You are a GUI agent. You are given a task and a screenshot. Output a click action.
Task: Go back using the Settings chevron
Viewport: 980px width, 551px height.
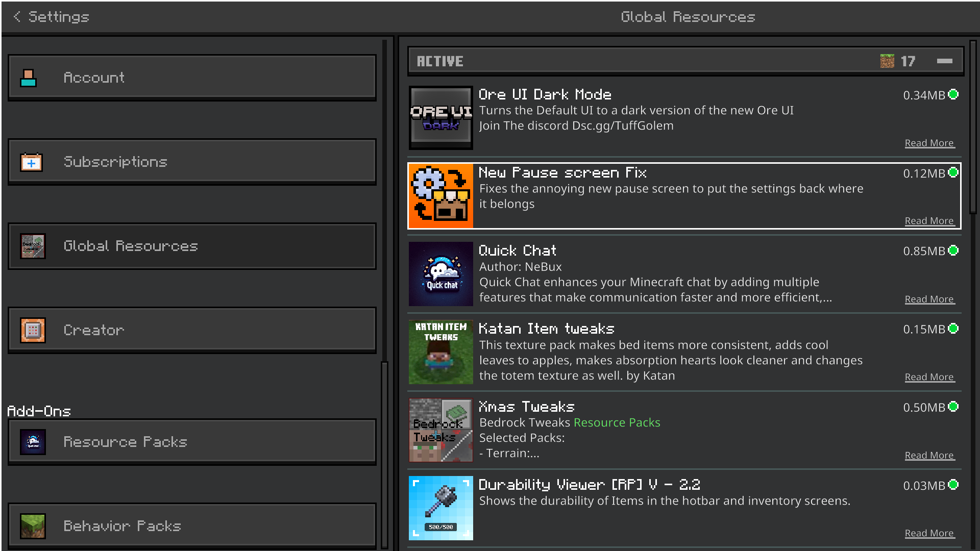[17, 17]
